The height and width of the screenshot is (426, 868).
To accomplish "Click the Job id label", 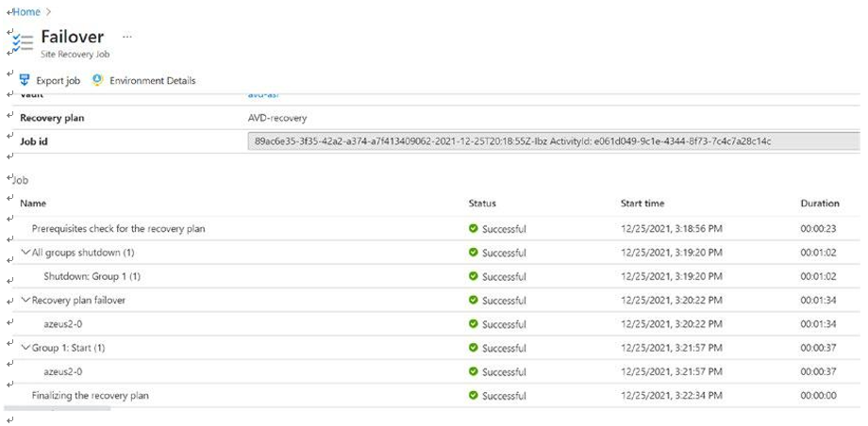I will 34,141.
